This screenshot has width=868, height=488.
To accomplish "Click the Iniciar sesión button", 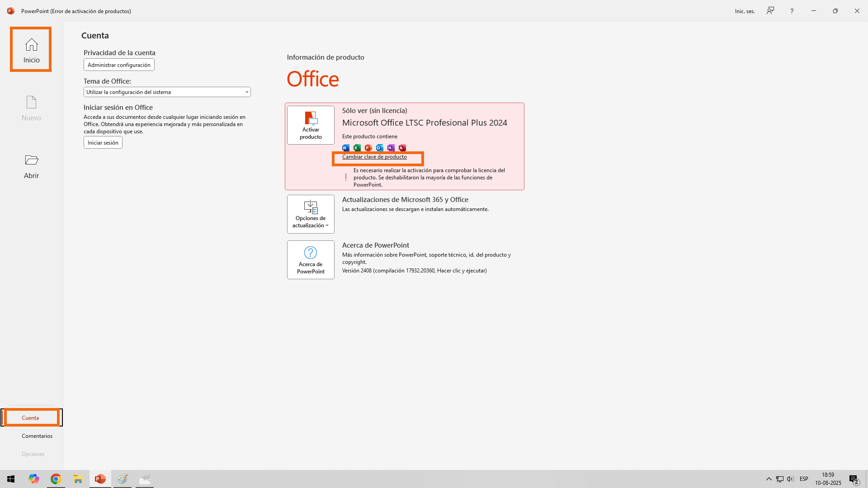I will coord(103,142).
